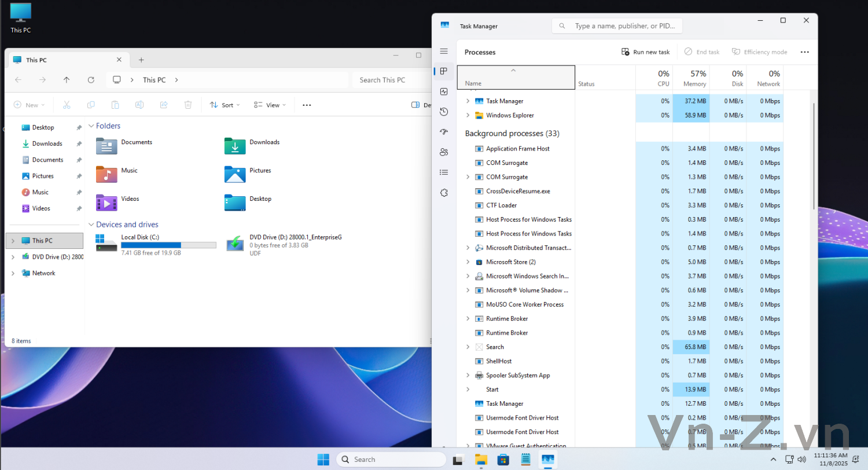
Task: Open the Services page in Task Manager
Action: (x=444, y=193)
